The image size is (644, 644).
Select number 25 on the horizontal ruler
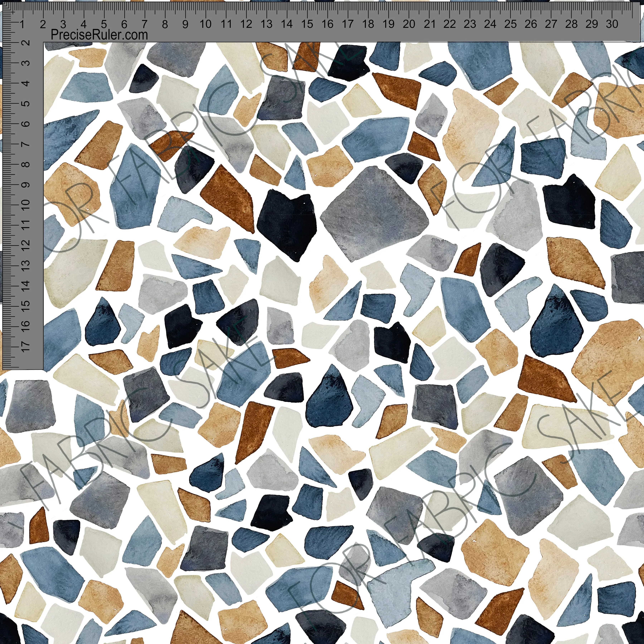pyautogui.click(x=511, y=24)
